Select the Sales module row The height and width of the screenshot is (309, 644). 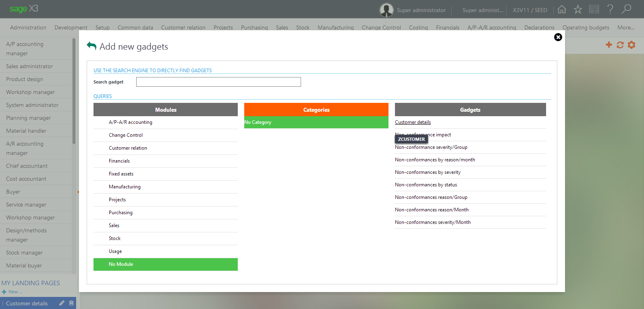[166, 225]
